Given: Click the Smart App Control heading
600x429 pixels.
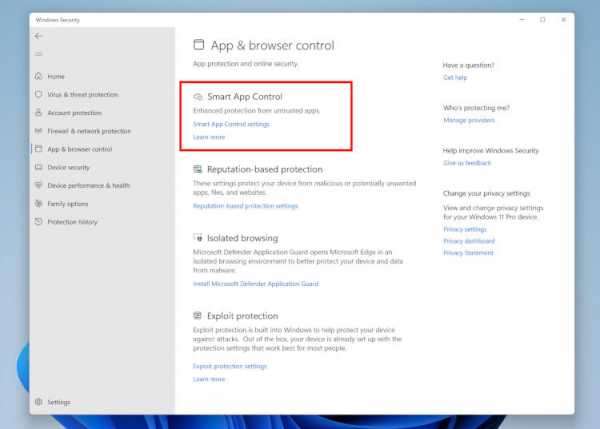Looking at the screenshot, I should click(x=245, y=97).
